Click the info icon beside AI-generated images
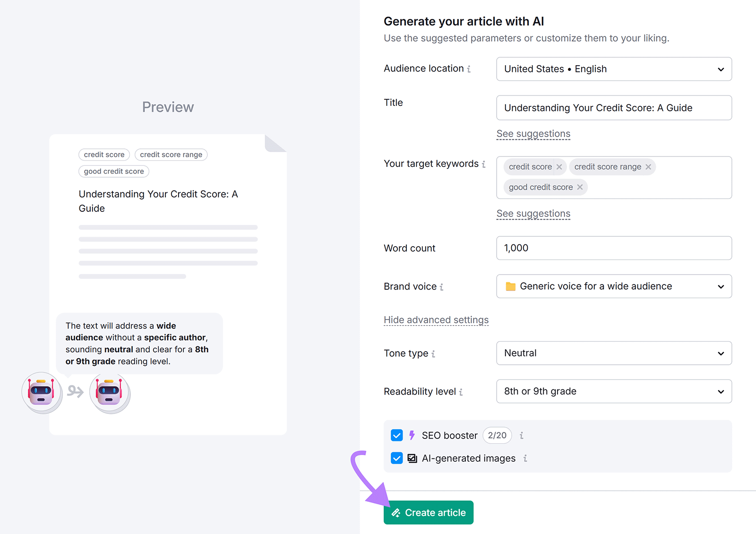The image size is (756, 534). pyautogui.click(x=525, y=458)
